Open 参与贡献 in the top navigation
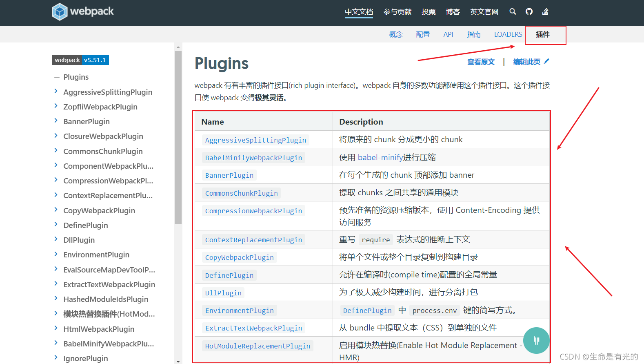Image resolution: width=644 pixels, height=364 pixels. tap(397, 12)
